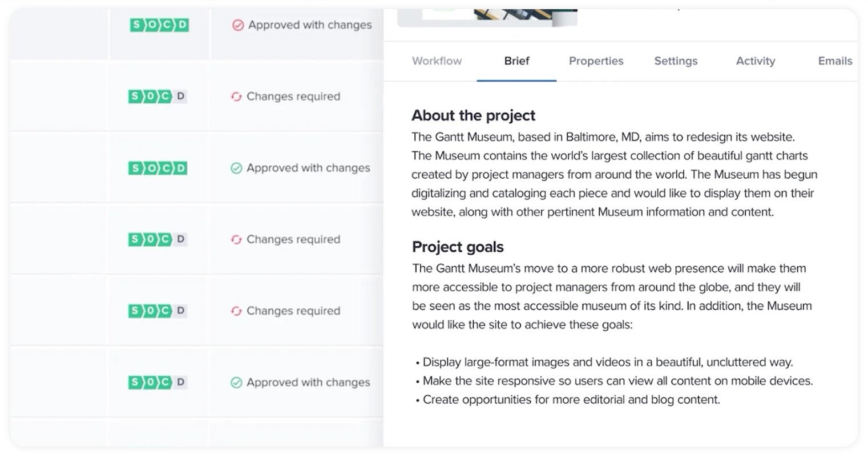The width and height of the screenshot is (868, 458).
Task: Open the Emails tab
Action: (x=834, y=61)
